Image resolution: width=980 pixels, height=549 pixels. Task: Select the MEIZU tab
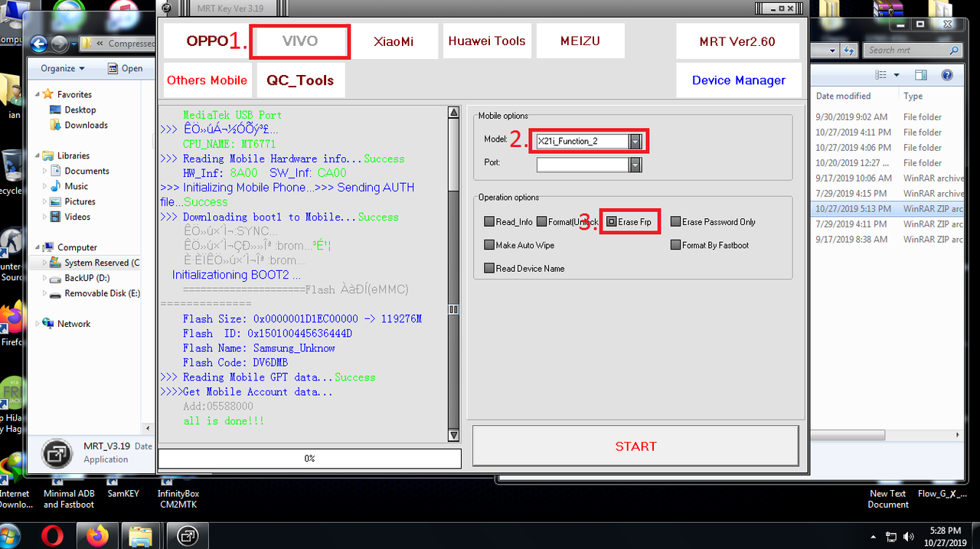click(x=580, y=41)
